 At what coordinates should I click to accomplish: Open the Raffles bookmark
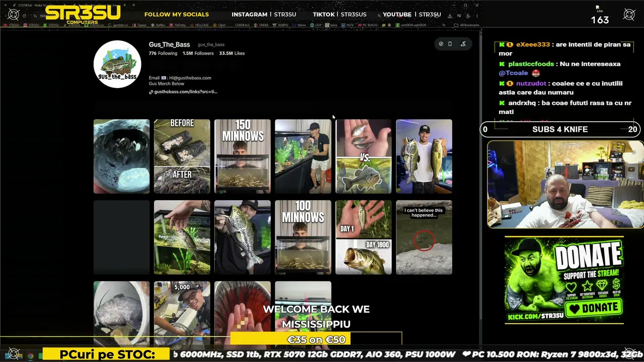(158, 25)
